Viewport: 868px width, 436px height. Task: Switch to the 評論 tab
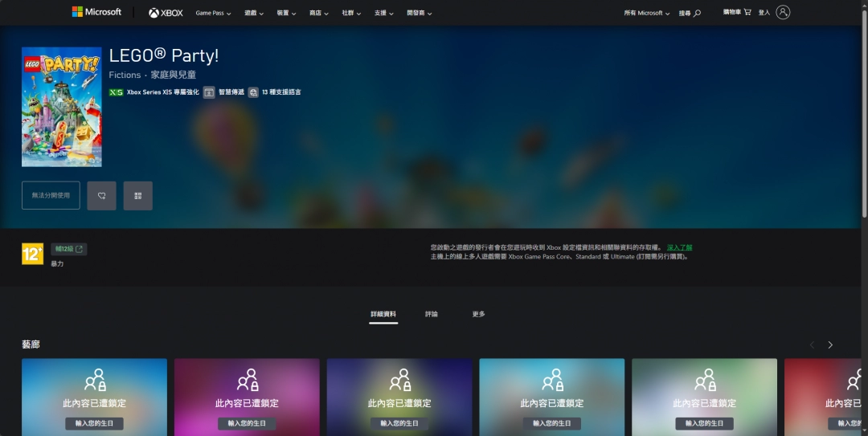432,314
